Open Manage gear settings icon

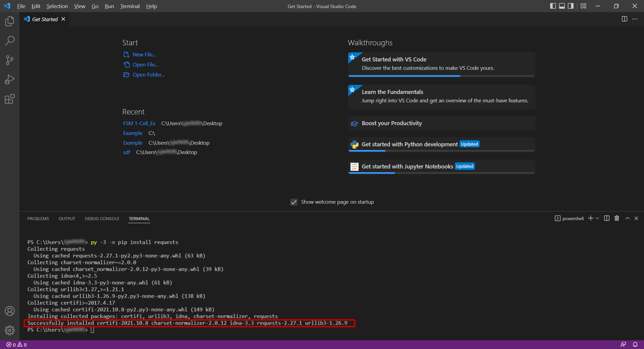pyautogui.click(x=10, y=330)
